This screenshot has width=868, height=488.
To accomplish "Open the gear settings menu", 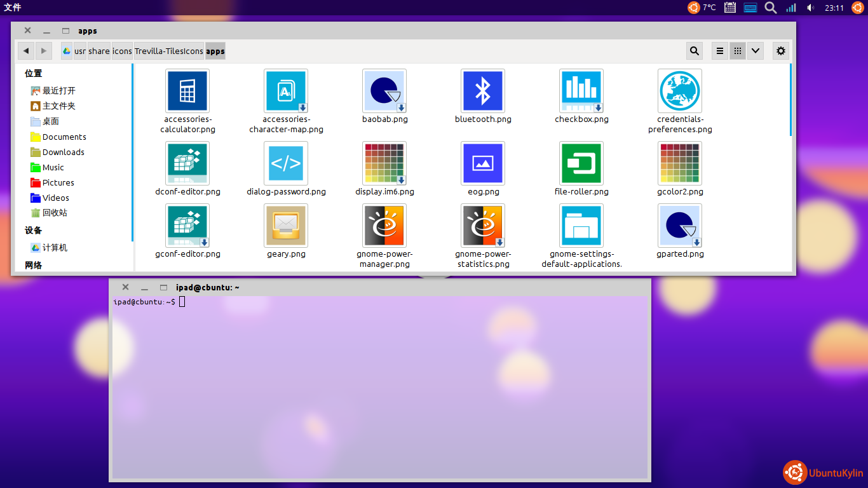I will coord(781,51).
